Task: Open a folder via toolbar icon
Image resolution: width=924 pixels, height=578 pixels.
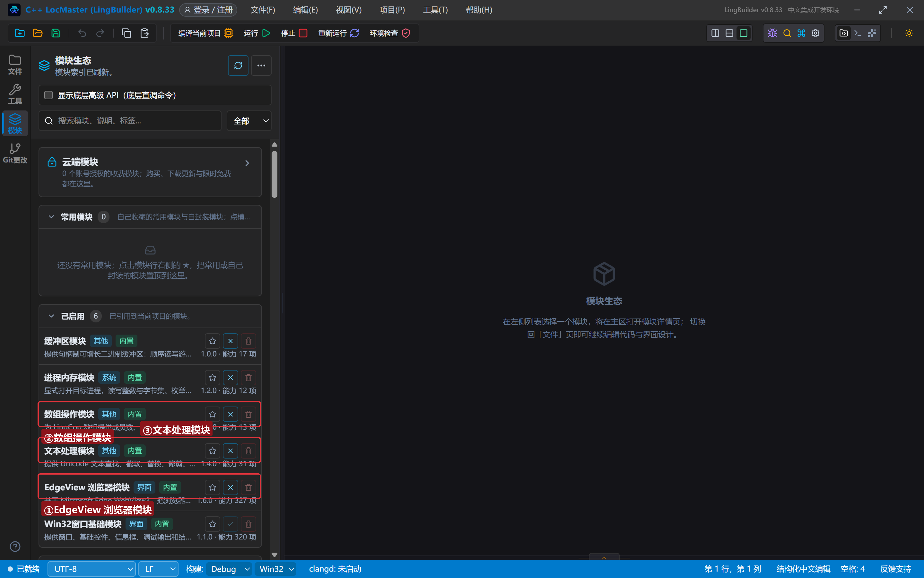Action: click(x=38, y=33)
